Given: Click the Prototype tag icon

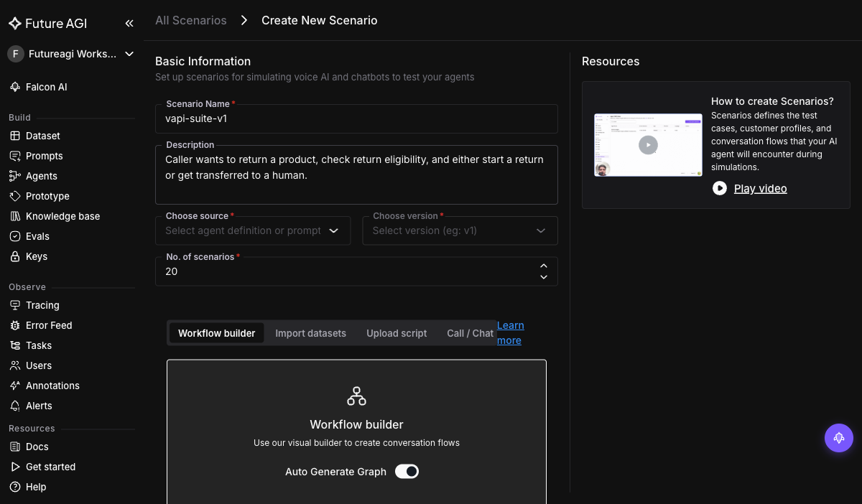Looking at the screenshot, I should click(x=14, y=196).
